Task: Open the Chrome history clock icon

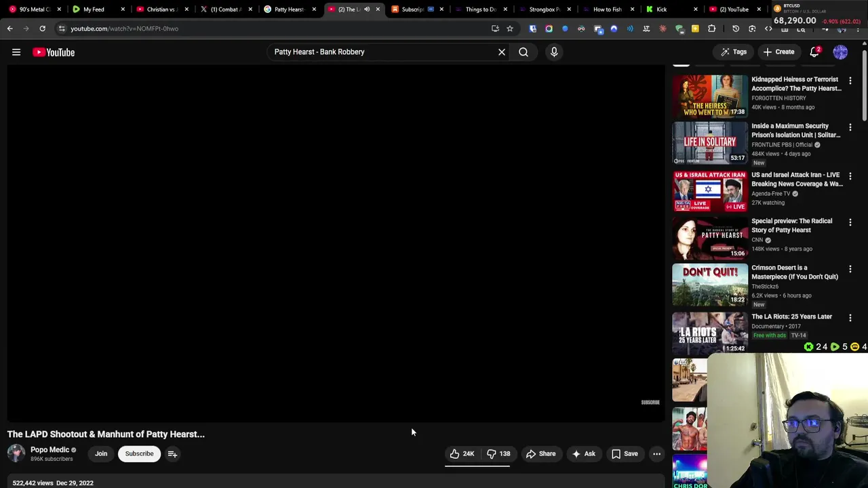Action: [x=736, y=28]
